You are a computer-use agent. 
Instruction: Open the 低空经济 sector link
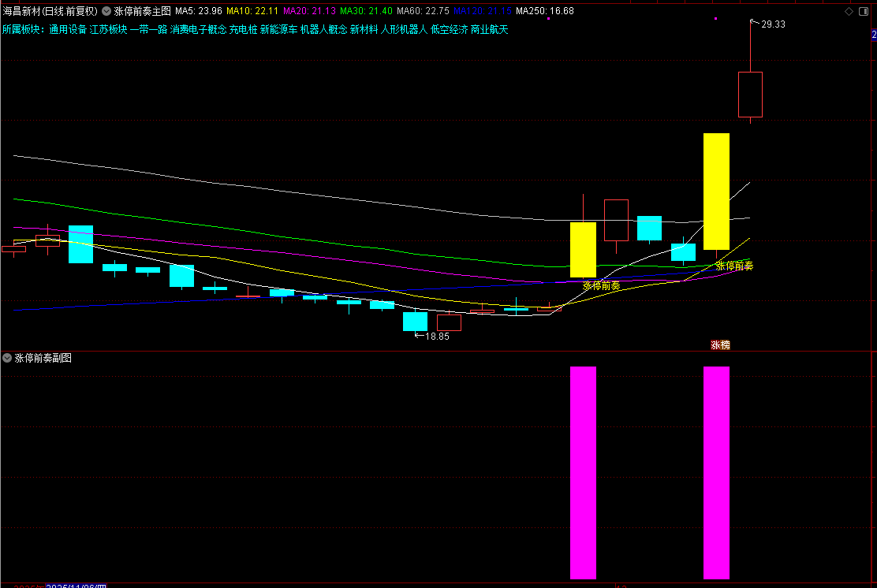(449, 30)
